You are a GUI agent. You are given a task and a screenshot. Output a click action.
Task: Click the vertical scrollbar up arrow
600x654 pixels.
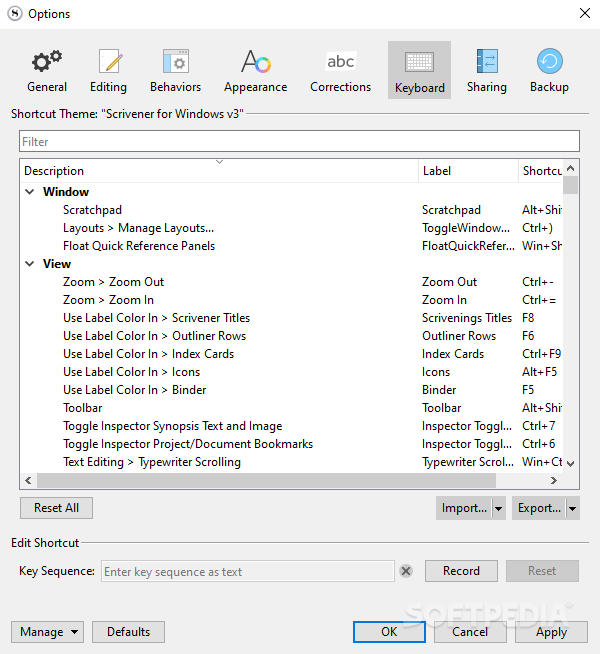(x=571, y=168)
